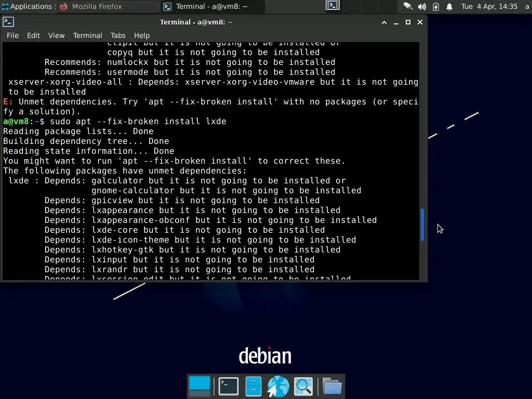Click the 'lxappearance-obconf' dependency line

point(211,220)
